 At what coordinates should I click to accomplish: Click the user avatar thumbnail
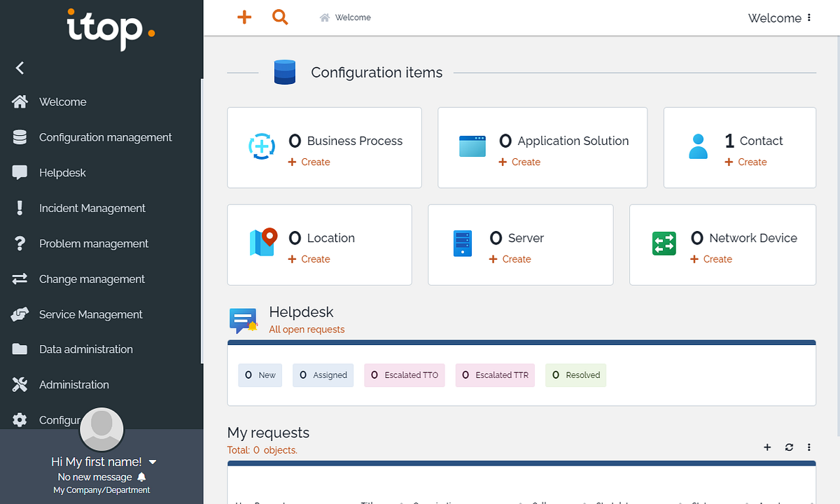[101, 429]
